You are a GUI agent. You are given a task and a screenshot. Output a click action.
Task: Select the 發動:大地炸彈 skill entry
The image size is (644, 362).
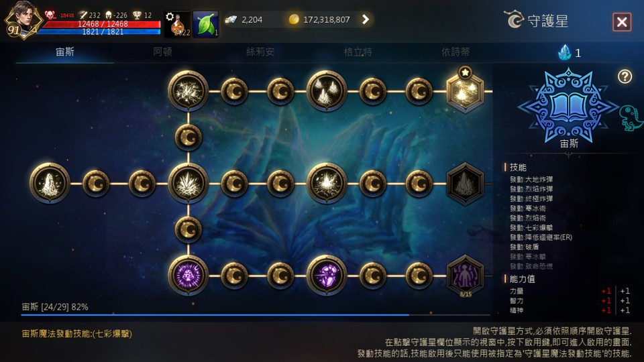pos(531,180)
